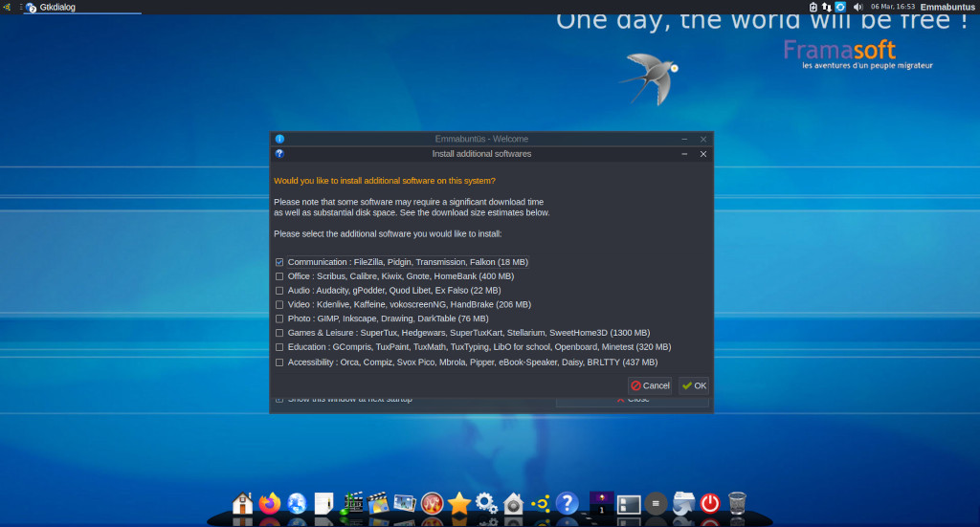Open the video clapperboard dock icon
Screen dimensions: 980x527
[x=378, y=503]
